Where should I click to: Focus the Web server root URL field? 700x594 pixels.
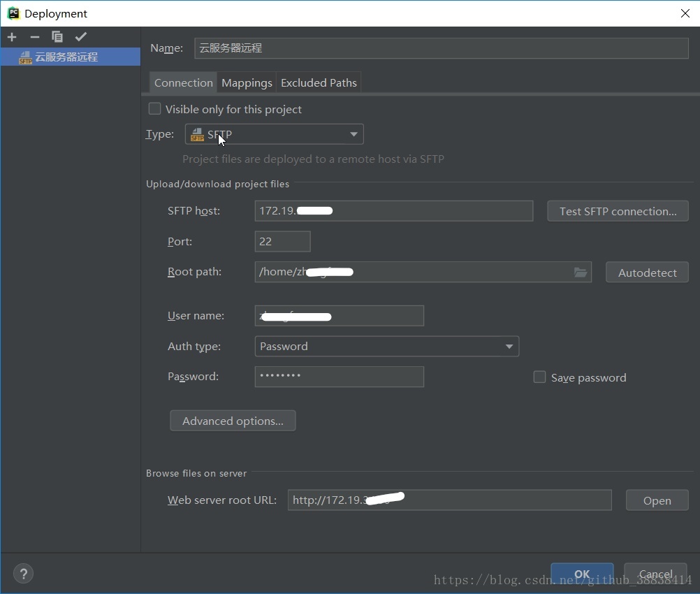(x=450, y=500)
